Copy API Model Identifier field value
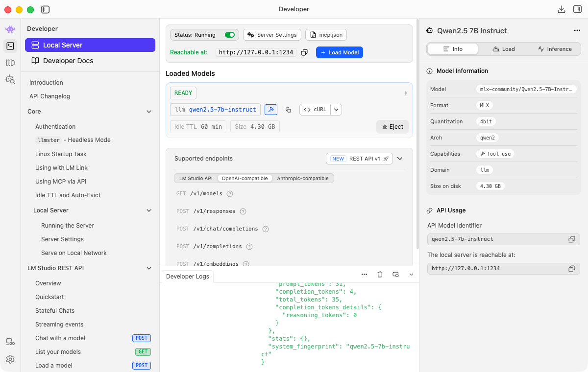 [571, 239]
